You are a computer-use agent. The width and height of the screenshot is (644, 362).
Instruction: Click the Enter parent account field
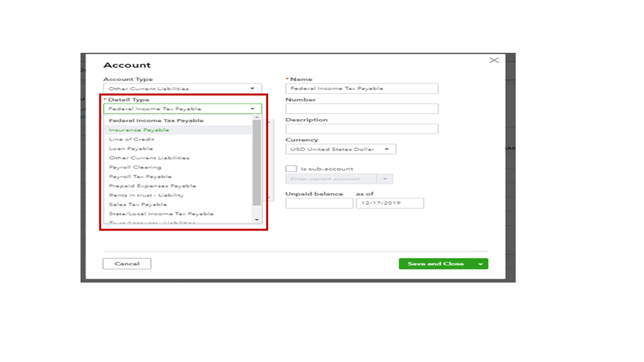point(331,179)
